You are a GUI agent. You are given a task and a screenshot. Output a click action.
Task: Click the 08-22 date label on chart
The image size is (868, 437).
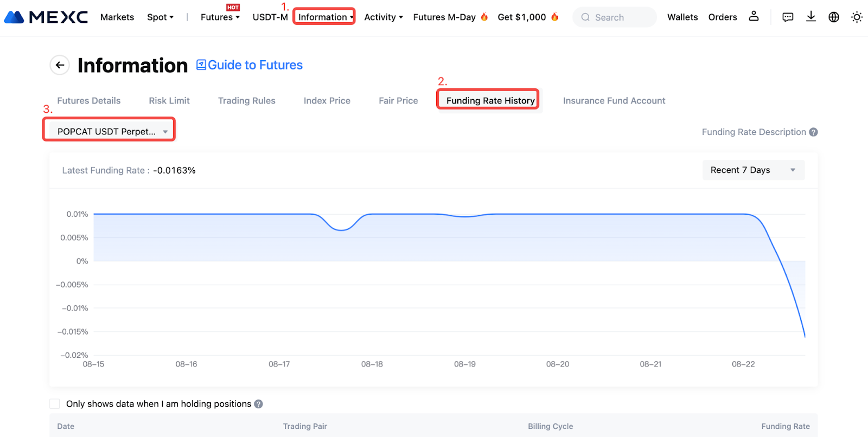pyautogui.click(x=743, y=364)
